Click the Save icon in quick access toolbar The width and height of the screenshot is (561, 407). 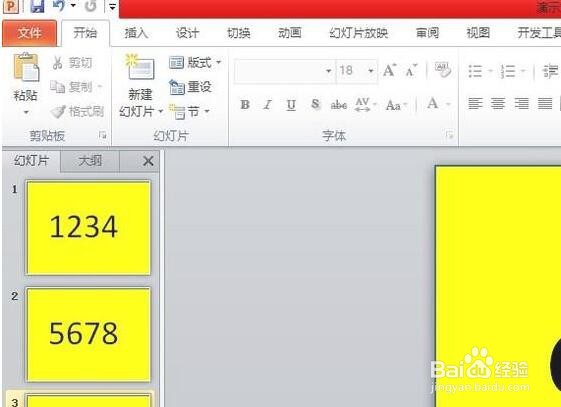tap(37, 6)
